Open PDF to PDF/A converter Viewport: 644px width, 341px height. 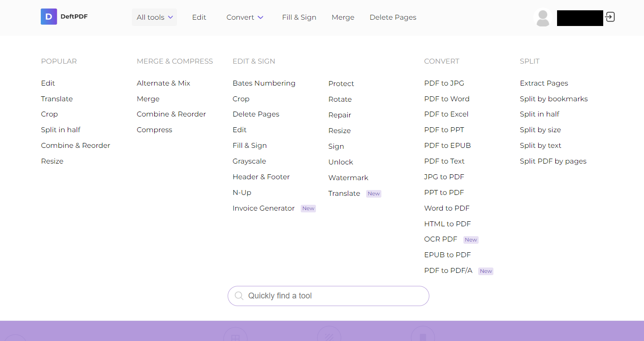[x=448, y=270]
